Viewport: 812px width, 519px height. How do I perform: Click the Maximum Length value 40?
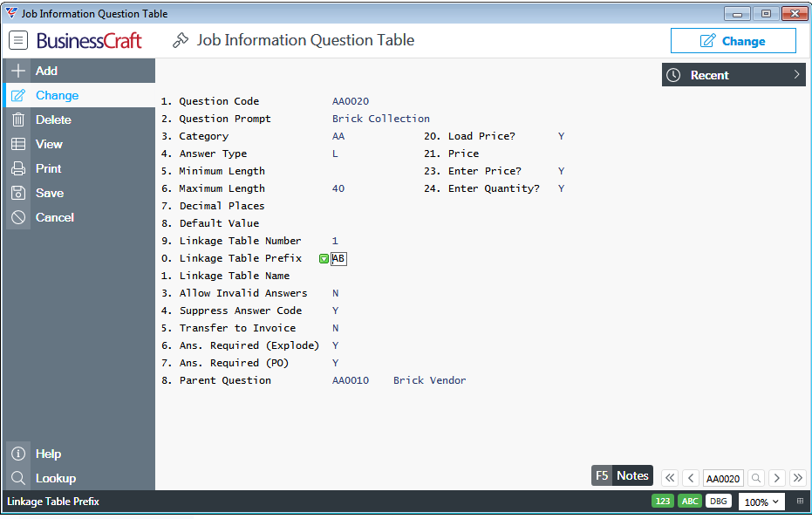point(338,188)
